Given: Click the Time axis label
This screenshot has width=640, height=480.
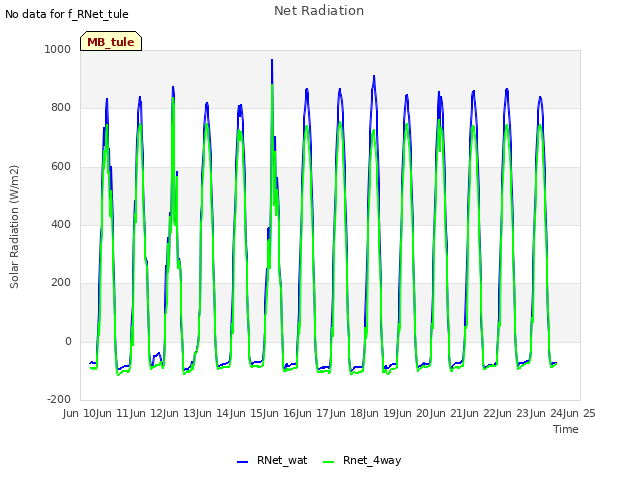Looking at the screenshot, I should [x=566, y=429].
